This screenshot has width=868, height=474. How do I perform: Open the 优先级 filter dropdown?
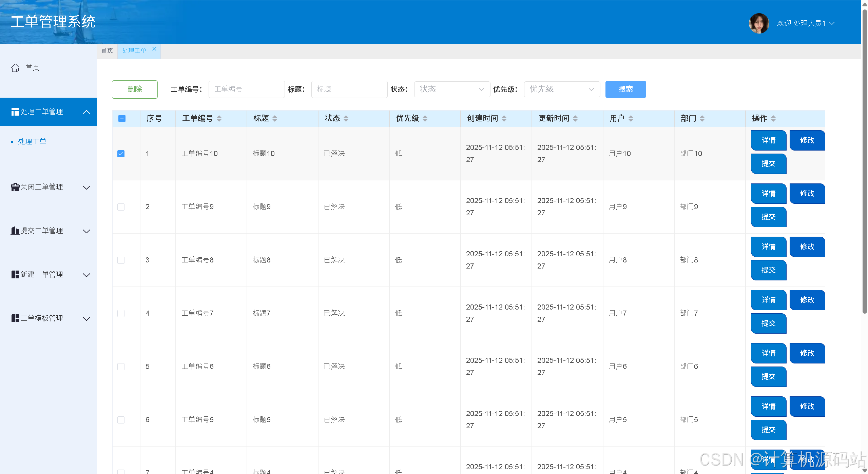click(x=562, y=89)
